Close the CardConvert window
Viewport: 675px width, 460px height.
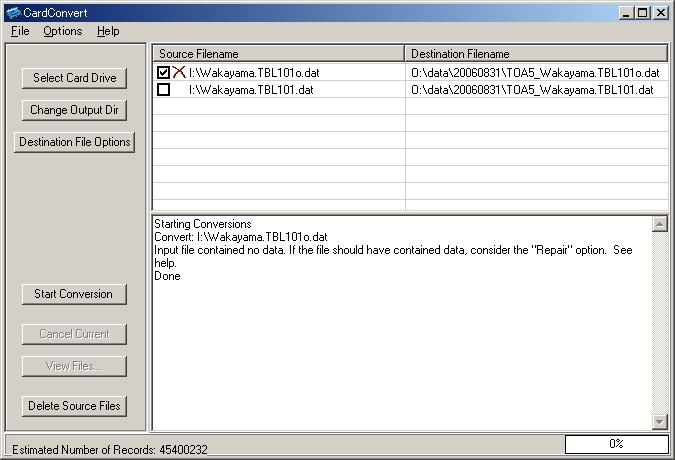tap(661, 13)
